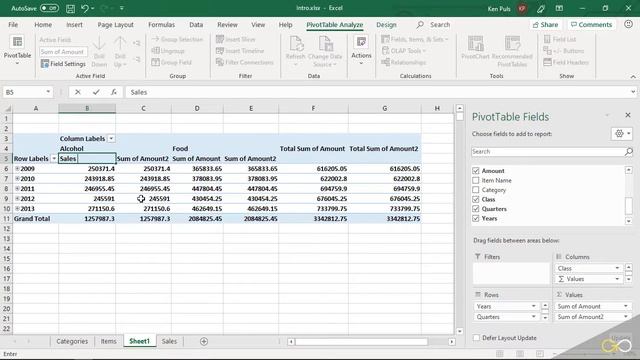Viewport: 640px width, 360px height.
Task: Toggle the Field List icon
Action: pyautogui.click(x=560, y=39)
